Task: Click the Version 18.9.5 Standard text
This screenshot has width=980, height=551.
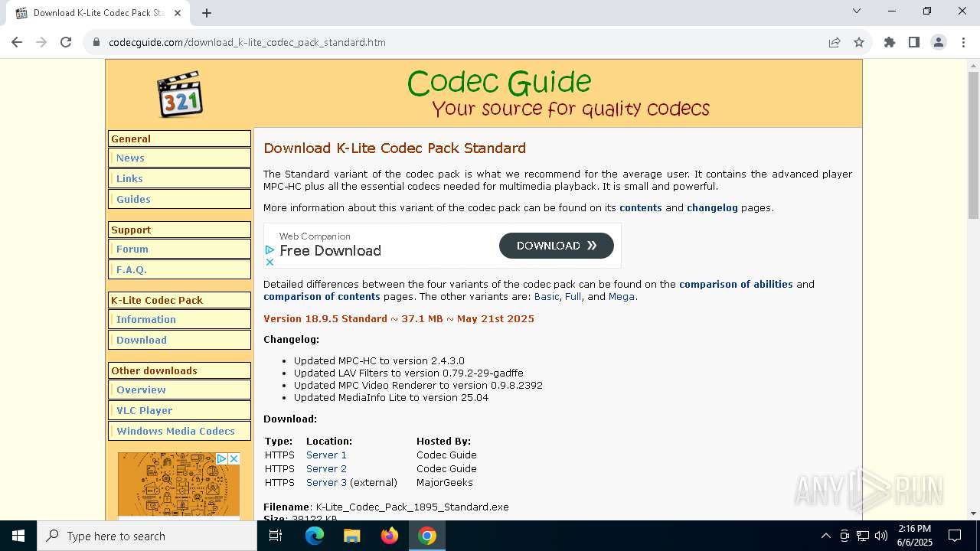Action: click(325, 319)
